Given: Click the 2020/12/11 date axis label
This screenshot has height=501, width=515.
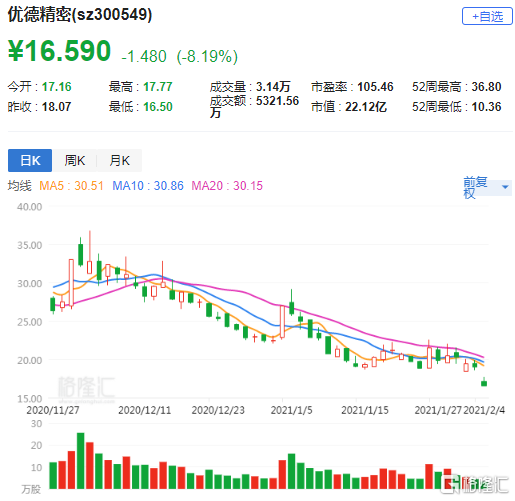Looking at the screenshot, I should (144, 410).
